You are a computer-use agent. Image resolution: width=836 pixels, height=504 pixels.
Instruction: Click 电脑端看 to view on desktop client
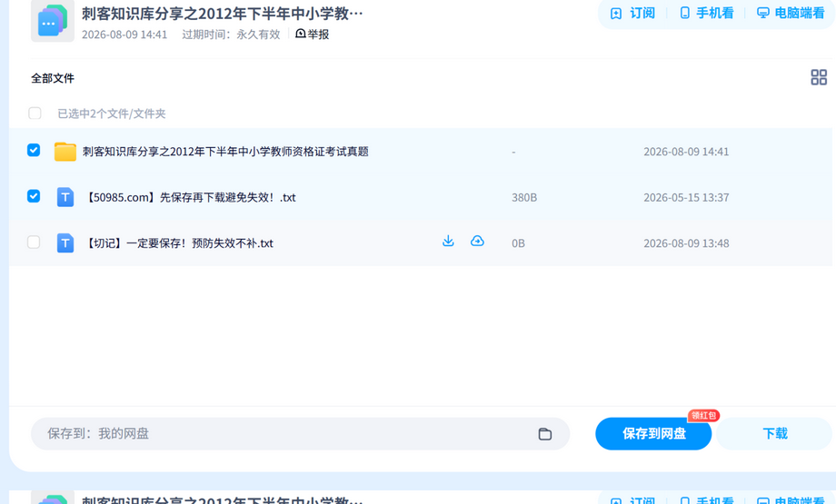click(x=791, y=14)
